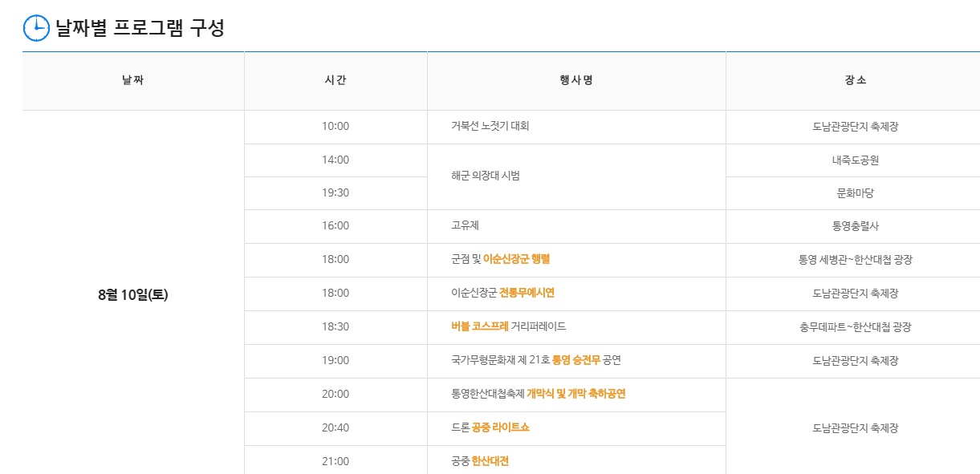Click highlighted 개막식 및 개막 축하공연

[x=576, y=394]
